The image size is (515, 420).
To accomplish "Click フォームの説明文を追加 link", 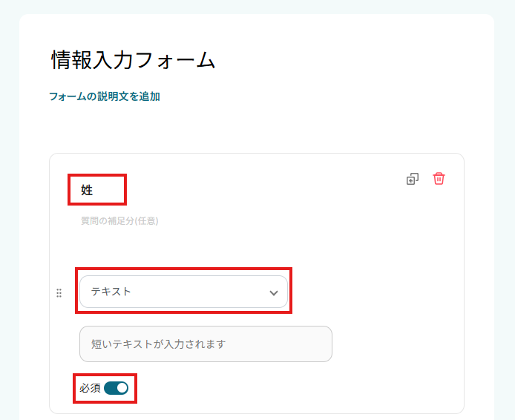I will [x=105, y=96].
